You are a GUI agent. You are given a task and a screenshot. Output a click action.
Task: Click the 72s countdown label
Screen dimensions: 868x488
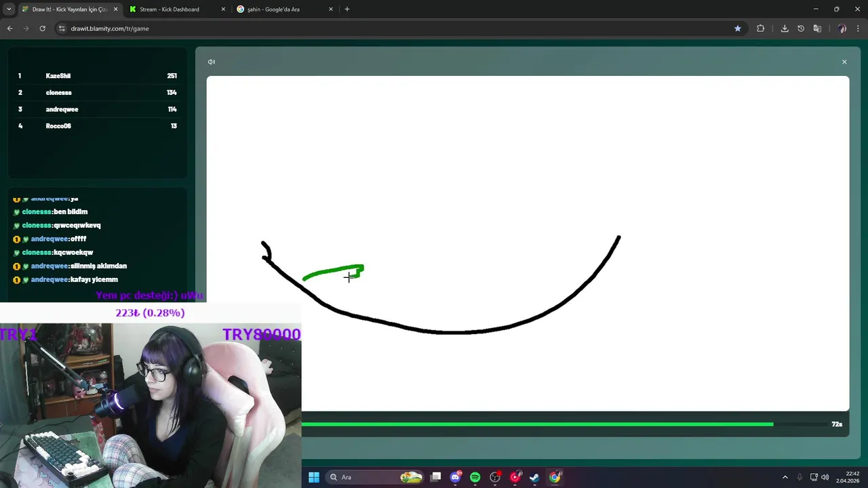coord(837,424)
